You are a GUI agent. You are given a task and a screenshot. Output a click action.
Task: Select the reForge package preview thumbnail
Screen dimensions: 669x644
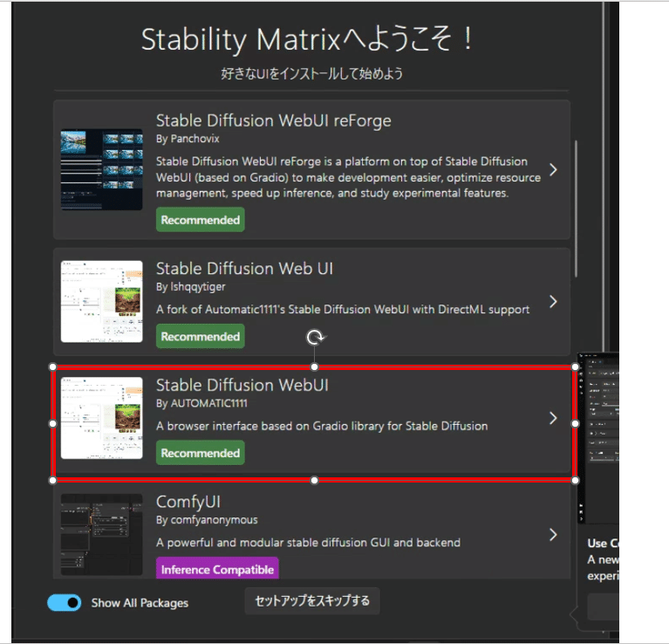pyautogui.click(x=101, y=169)
